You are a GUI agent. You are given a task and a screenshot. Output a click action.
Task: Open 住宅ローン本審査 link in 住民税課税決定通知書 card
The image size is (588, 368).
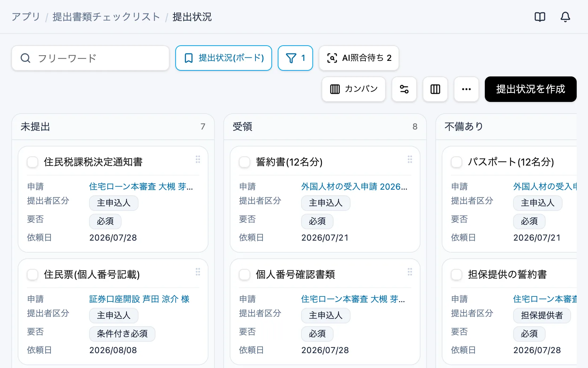[141, 186]
